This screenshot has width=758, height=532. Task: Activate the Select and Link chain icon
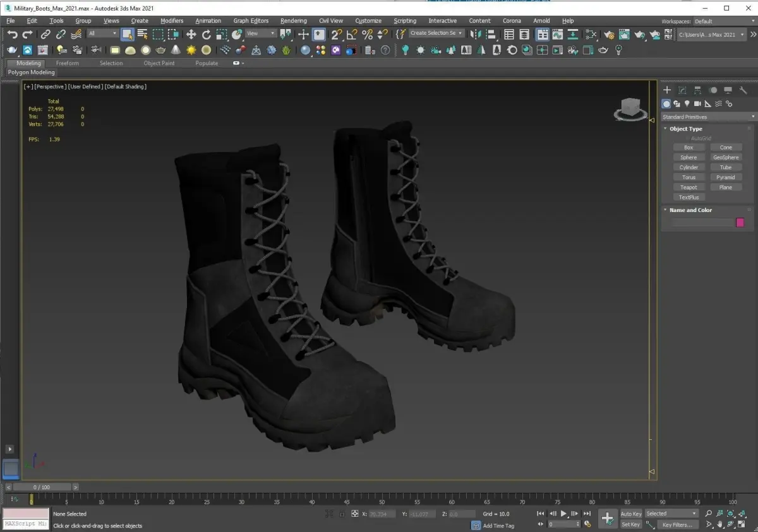point(45,34)
